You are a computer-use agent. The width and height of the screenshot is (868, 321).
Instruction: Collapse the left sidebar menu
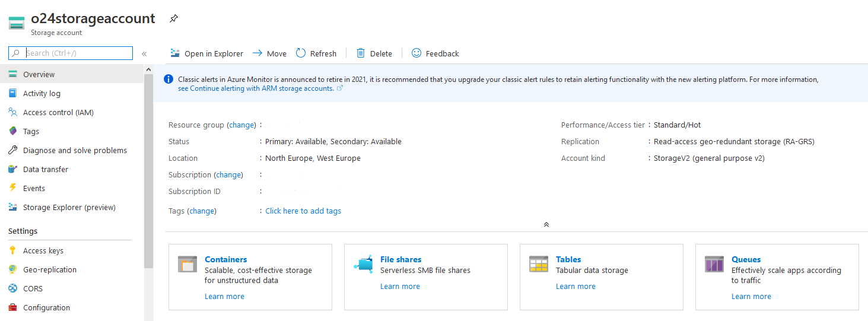tap(144, 54)
